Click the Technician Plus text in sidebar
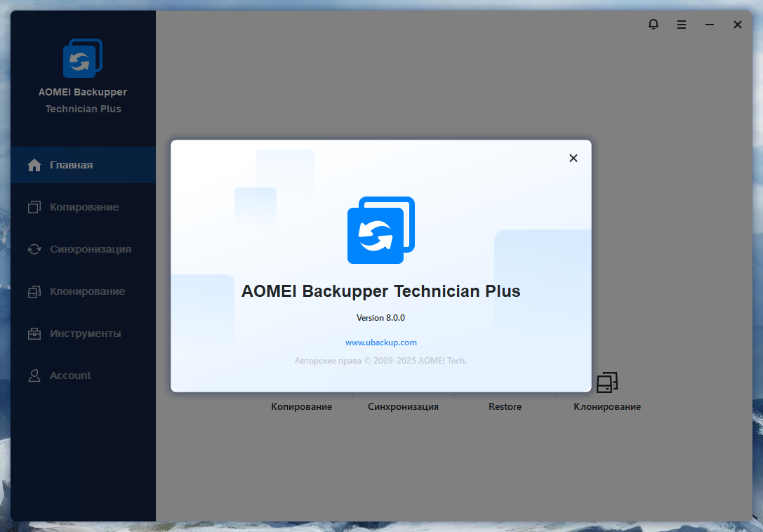Image resolution: width=763 pixels, height=532 pixels. [84, 109]
